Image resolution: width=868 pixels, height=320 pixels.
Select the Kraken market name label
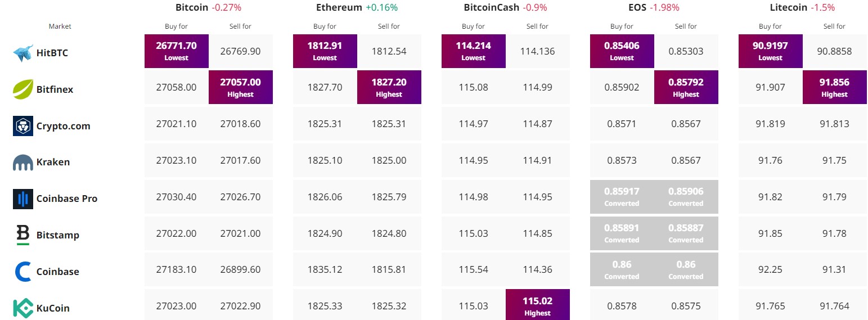[x=53, y=162]
